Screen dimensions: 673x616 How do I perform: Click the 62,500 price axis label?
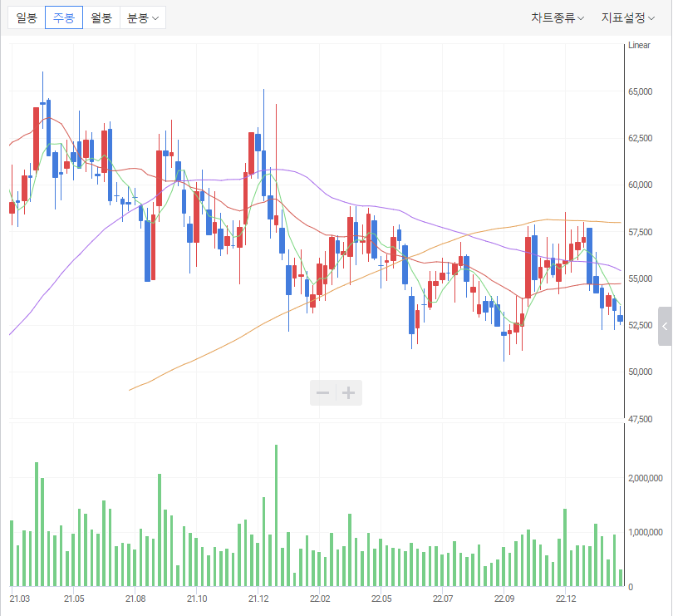(640, 138)
